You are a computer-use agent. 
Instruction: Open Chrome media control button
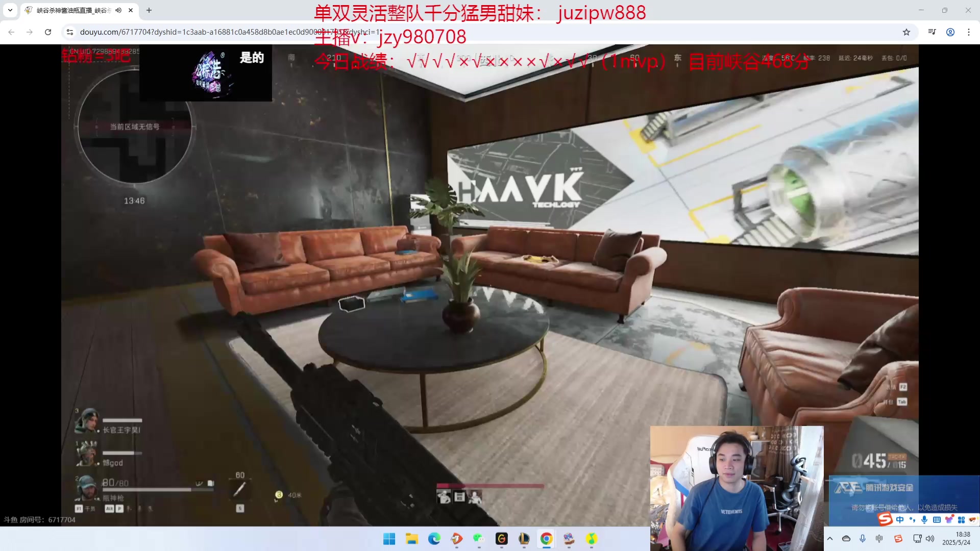click(932, 32)
